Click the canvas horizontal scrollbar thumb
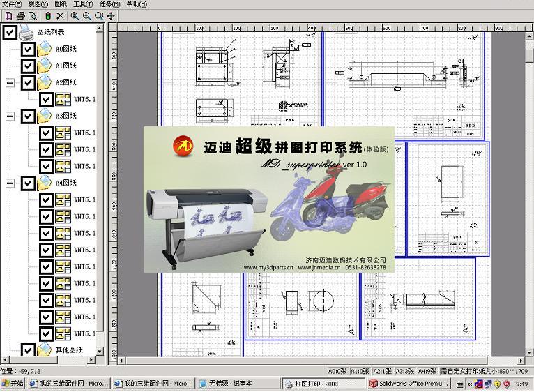The width and height of the screenshot is (534, 392). tap(307, 361)
